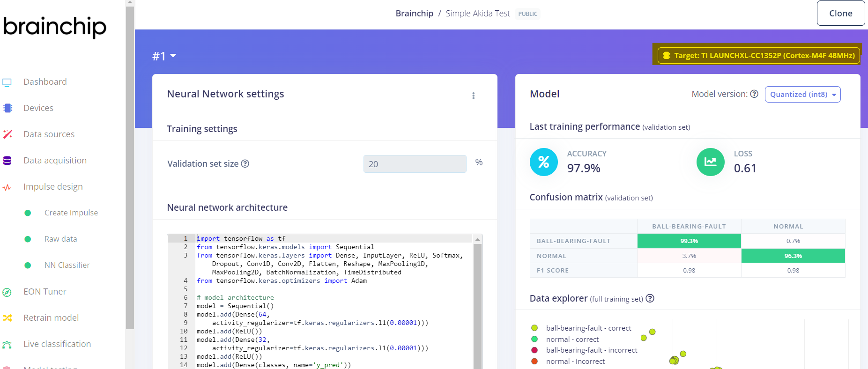This screenshot has width=868, height=369.
Task: Open EON Tuner page
Action: [45, 292]
